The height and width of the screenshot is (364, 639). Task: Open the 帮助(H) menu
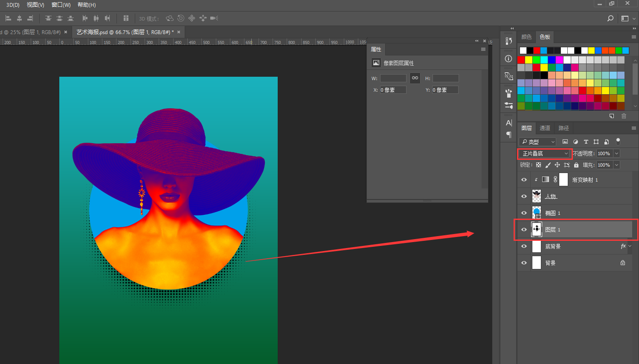coord(87,5)
